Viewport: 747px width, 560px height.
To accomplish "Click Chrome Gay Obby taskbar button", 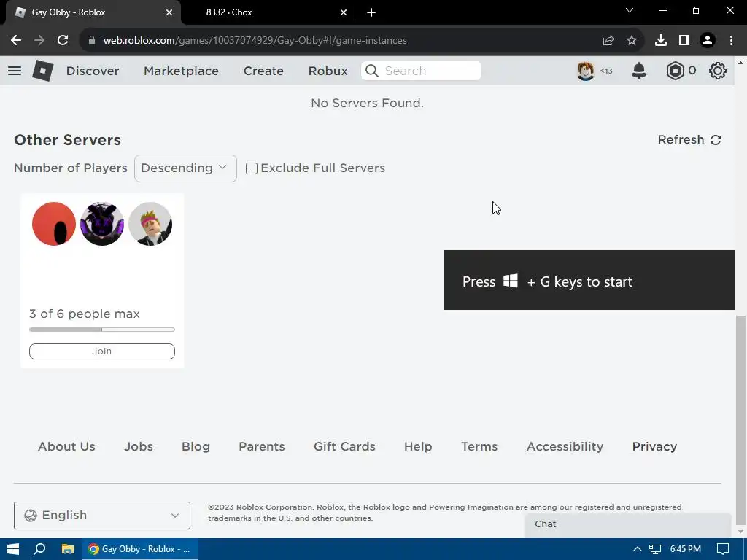I will point(141,549).
